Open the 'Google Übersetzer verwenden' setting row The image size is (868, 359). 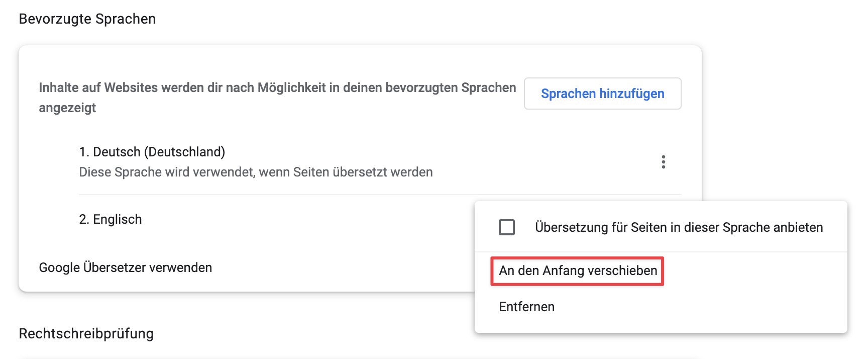[x=126, y=267]
